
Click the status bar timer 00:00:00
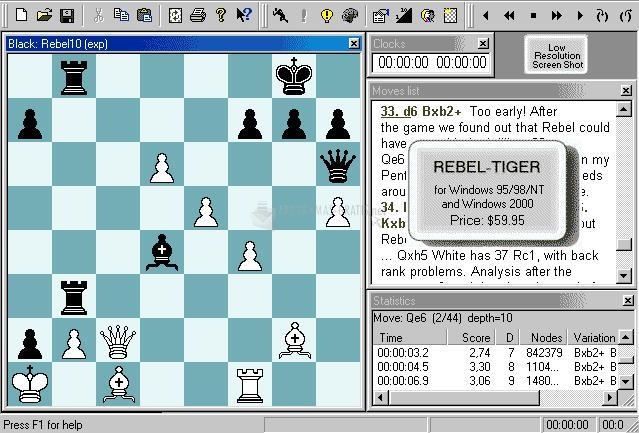point(567,425)
